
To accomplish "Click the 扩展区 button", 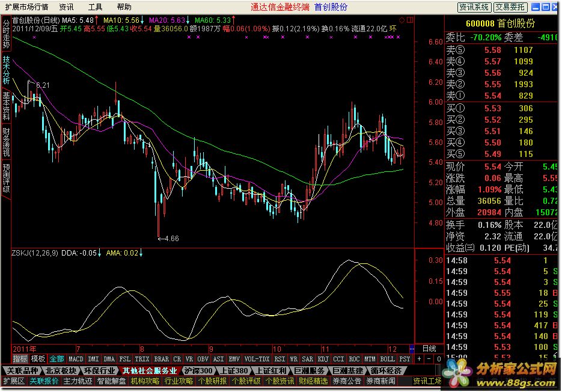I will [13, 381].
